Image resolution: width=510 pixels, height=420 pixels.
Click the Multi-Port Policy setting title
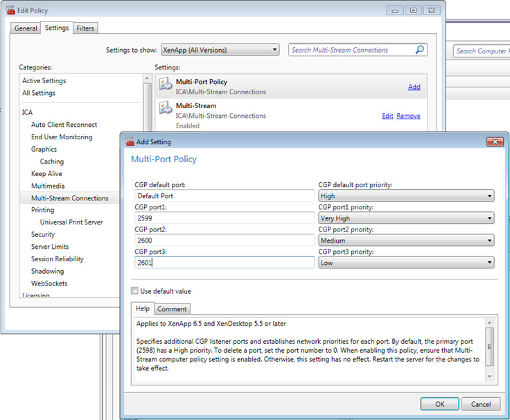(202, 82)
